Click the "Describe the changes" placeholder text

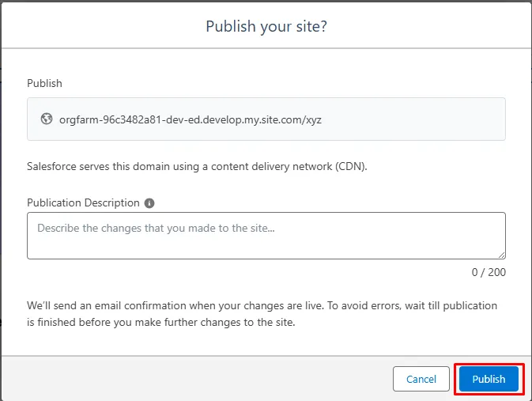pos(156,228)
